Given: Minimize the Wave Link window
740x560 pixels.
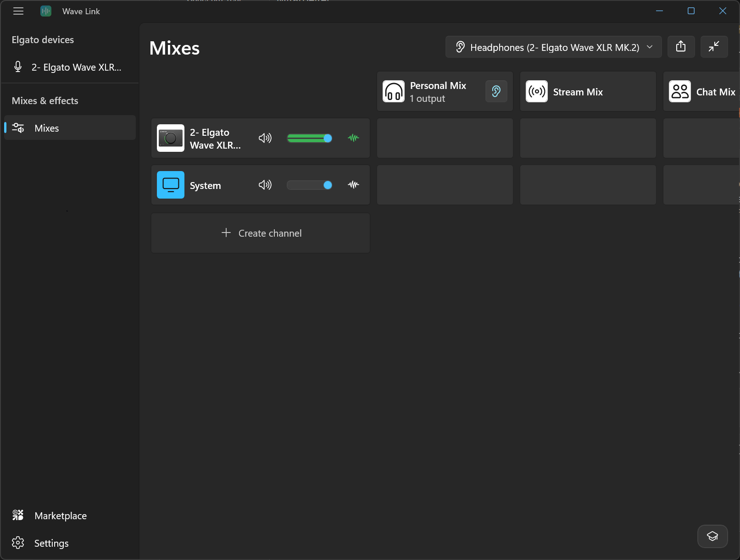Looking at the screenshot, I should point(659,11).
